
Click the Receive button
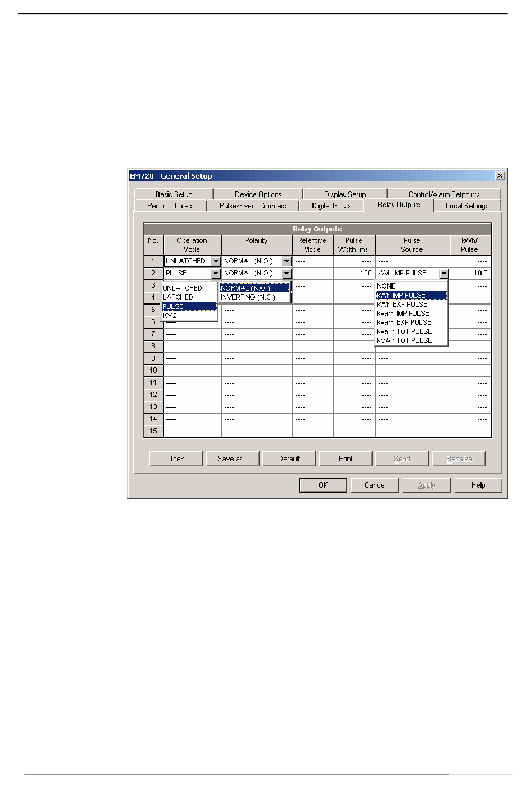[459, 459]
